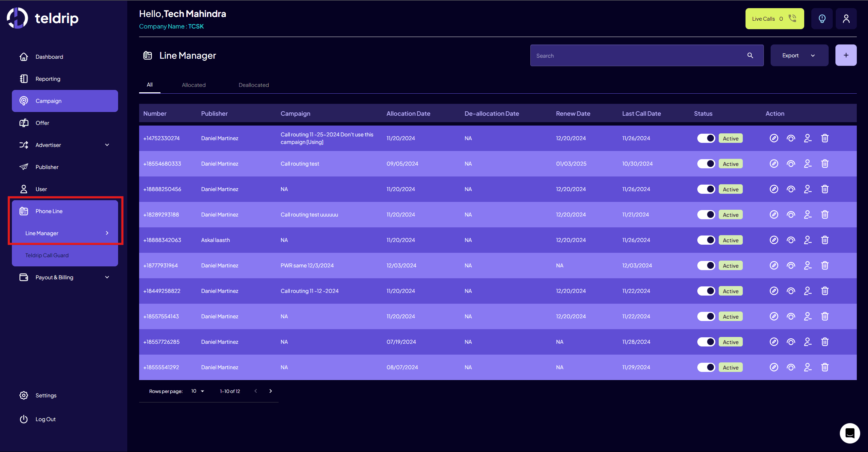Open rows per page dropdown

click(197, 391)
